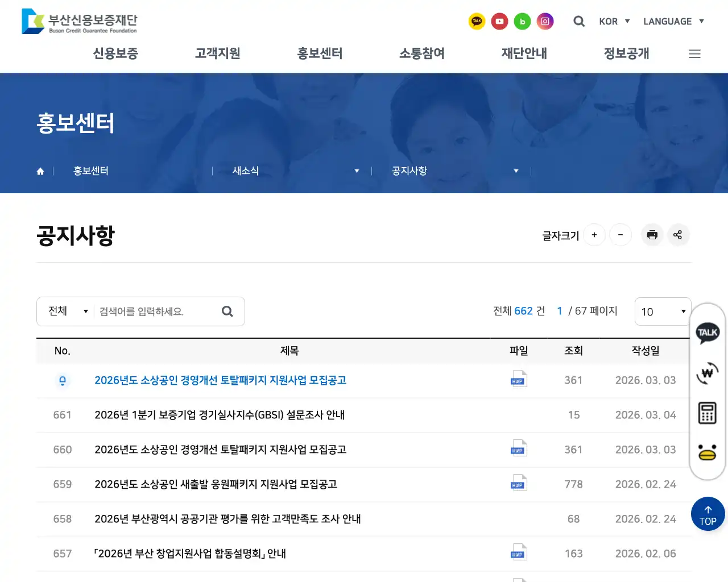
Task: Open the calculator icon in side panel
Action: 707,413
